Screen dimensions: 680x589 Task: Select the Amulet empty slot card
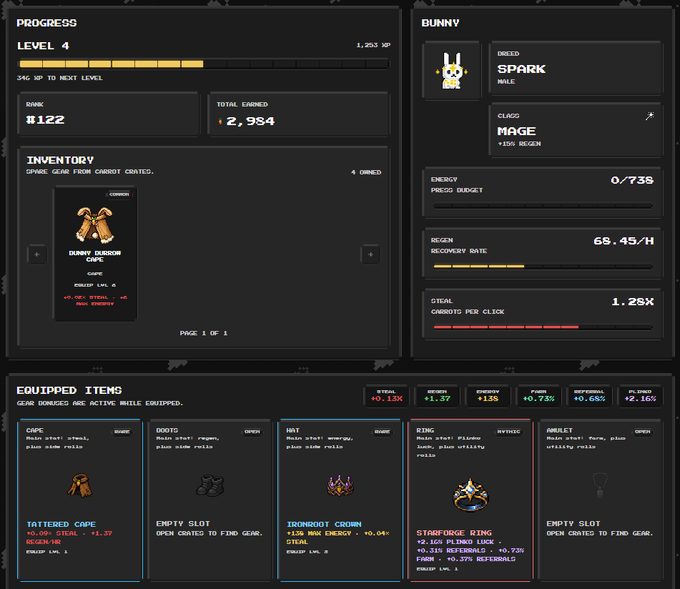[600, 500]
